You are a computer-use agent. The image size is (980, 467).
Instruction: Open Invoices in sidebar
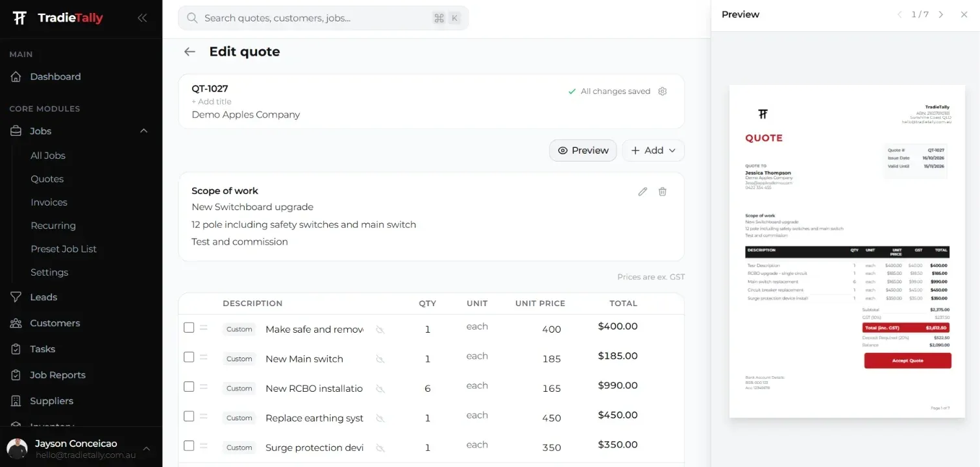pos(49,202)
